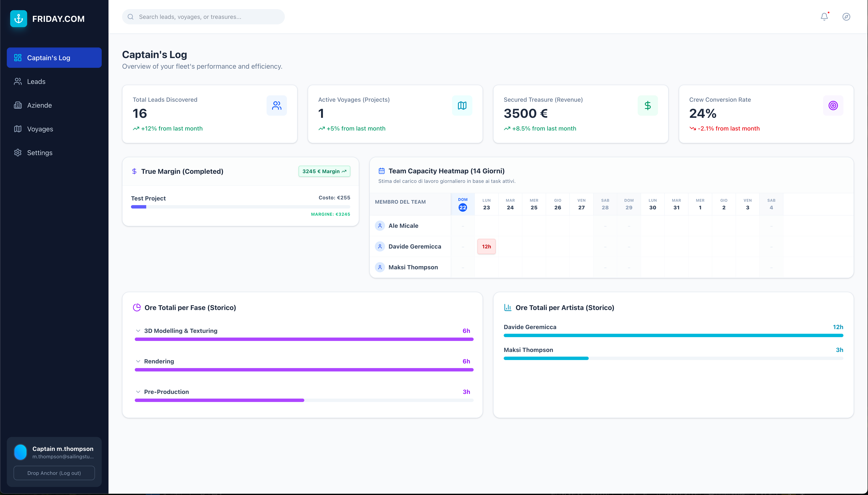Click the Test Project margin progress bar
The image size is (868, 495).
[x=240, y=207]
